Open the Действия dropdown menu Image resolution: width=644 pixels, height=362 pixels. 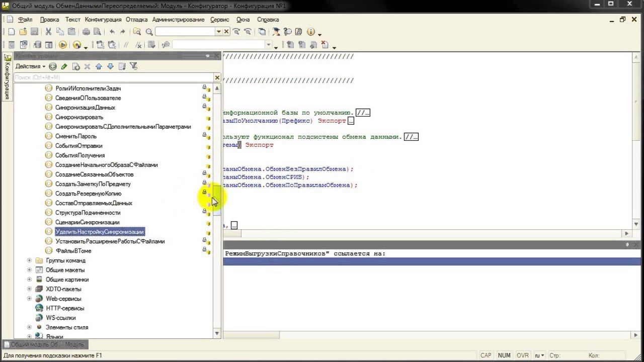pos(30,66)
